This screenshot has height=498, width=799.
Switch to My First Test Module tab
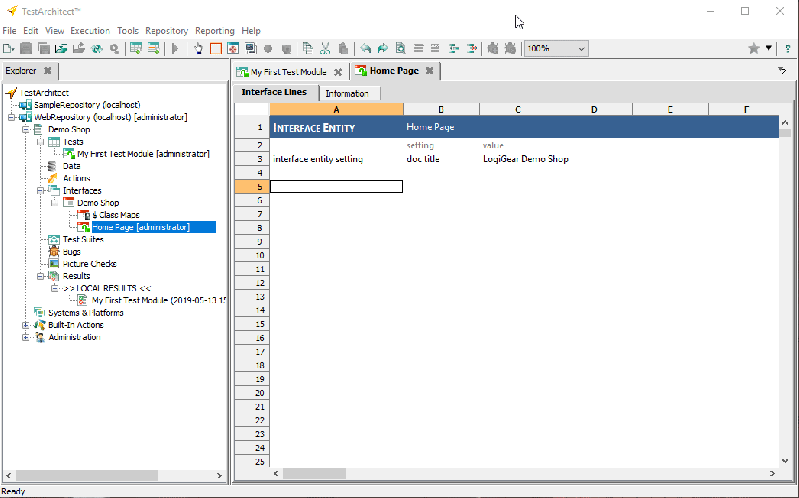[x=288, y=72]
